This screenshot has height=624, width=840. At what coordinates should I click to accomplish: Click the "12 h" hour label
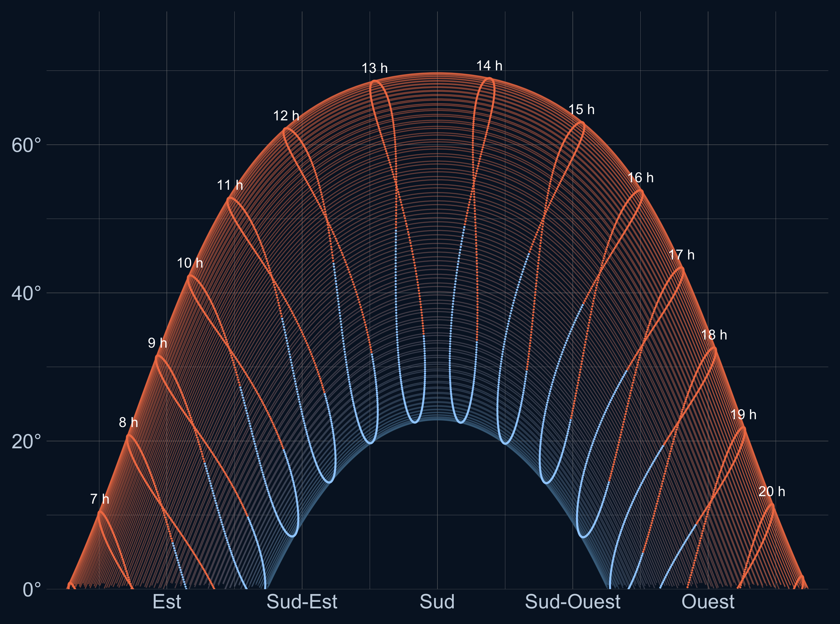pos(286,116)
